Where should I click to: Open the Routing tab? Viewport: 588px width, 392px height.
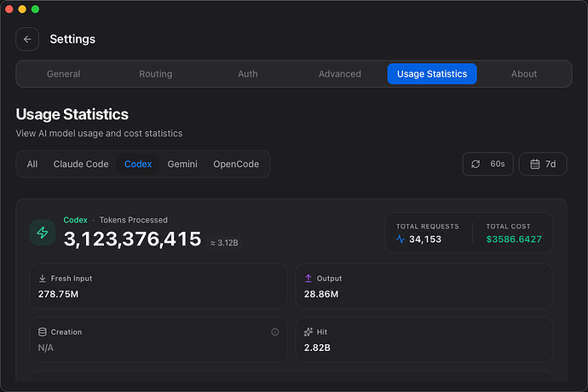click(x=156, y=74)
